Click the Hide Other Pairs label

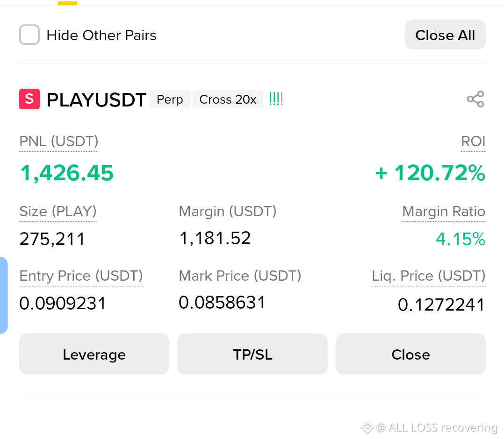(101, 35)
